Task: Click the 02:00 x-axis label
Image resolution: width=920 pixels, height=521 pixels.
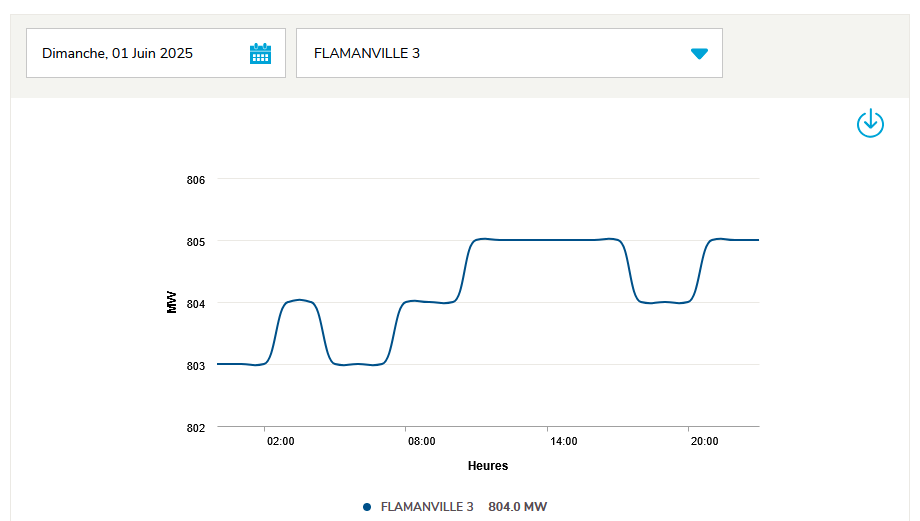Action: (279, 441)
